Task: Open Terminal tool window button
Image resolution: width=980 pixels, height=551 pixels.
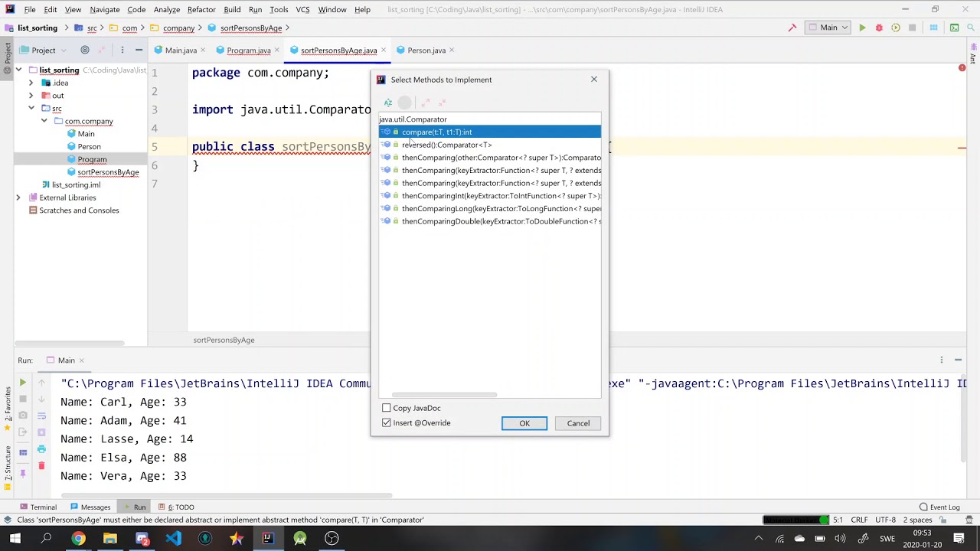Action: pos(38,507)
